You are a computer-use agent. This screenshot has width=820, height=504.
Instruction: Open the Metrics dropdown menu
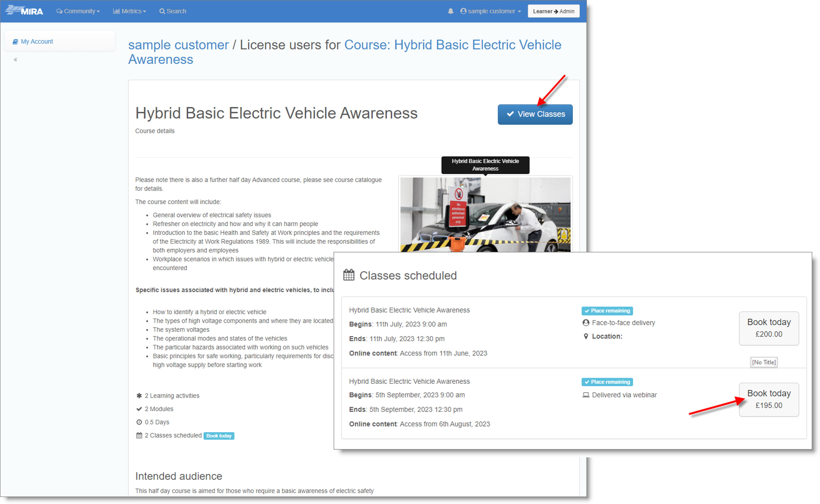(x=129, y=11)
